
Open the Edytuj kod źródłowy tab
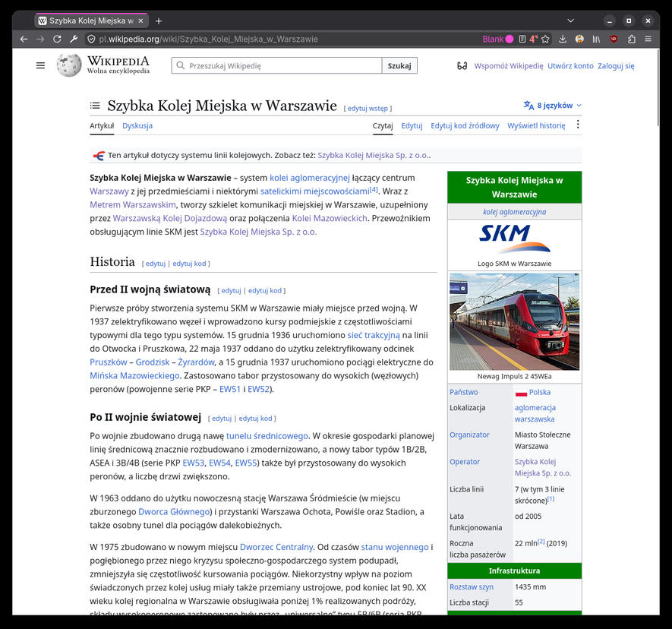click(x=465, y=125)
